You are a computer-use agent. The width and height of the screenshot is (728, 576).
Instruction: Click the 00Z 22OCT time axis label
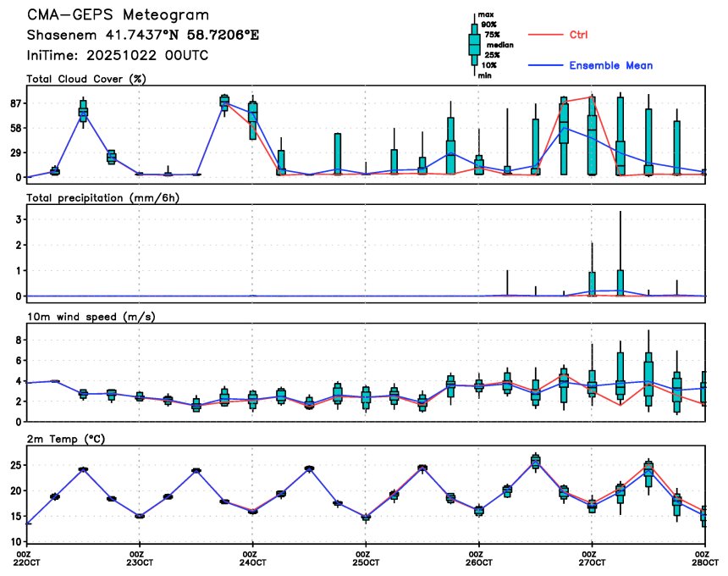[x=28, y=558]
